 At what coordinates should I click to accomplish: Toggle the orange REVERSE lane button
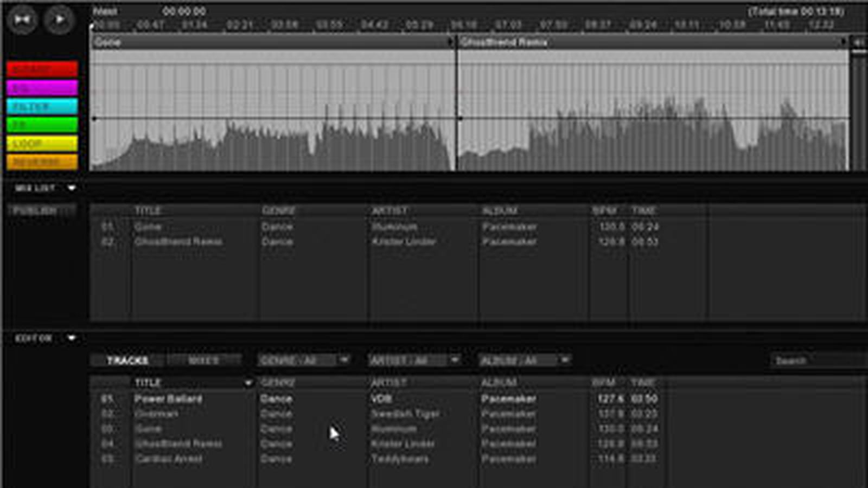tap(42, 162)
